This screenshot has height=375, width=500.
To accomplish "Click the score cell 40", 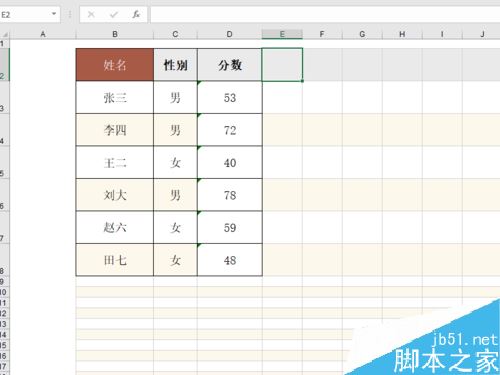I will [x=230, y=163].
